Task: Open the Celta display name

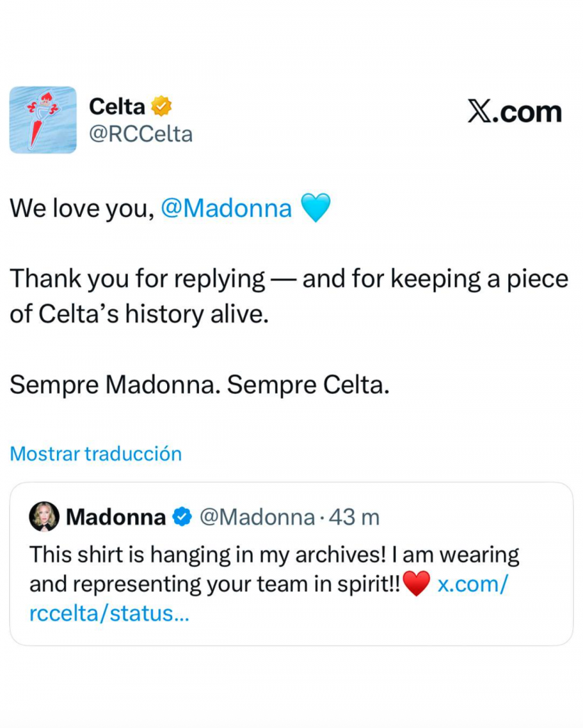Action: [x=117, y=107]
